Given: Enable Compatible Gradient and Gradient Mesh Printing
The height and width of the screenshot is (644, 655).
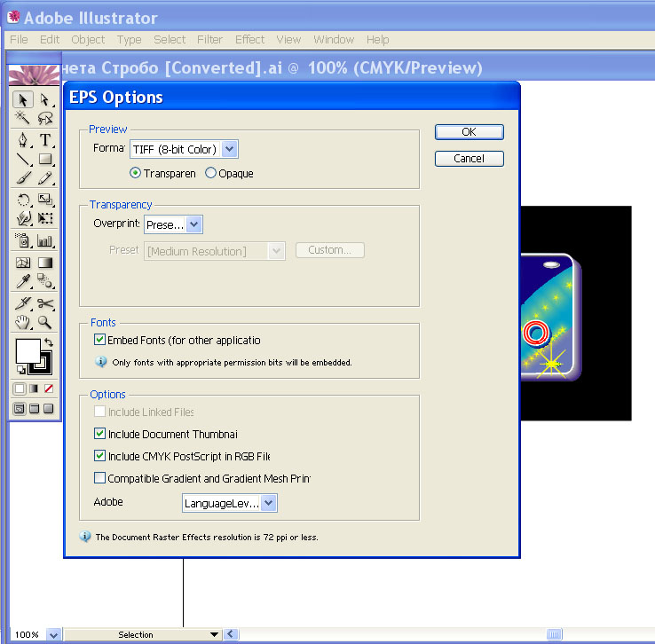Looking at the screenshot, I should coord(99,477).
